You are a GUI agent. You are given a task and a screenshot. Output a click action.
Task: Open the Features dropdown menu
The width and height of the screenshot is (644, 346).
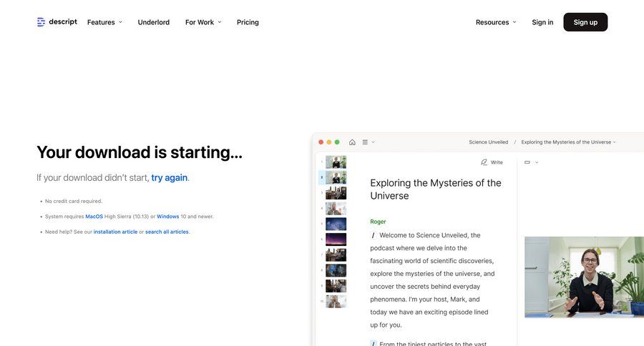pyautogui.click(x=104, y=22)
